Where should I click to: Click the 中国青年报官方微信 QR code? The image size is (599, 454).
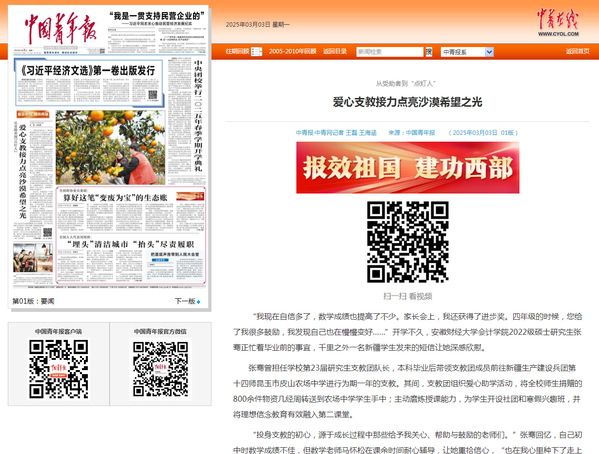[x=160, y=369]
